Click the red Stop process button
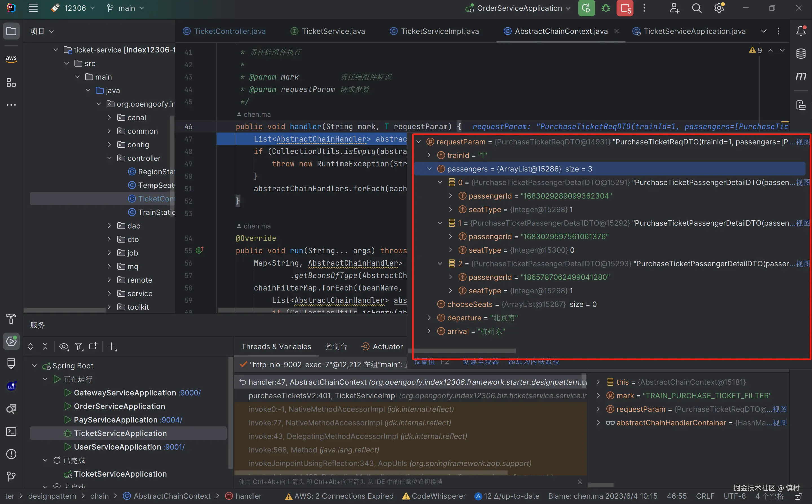The height and width of the screenshot is (504, 812). coord(625,8)
